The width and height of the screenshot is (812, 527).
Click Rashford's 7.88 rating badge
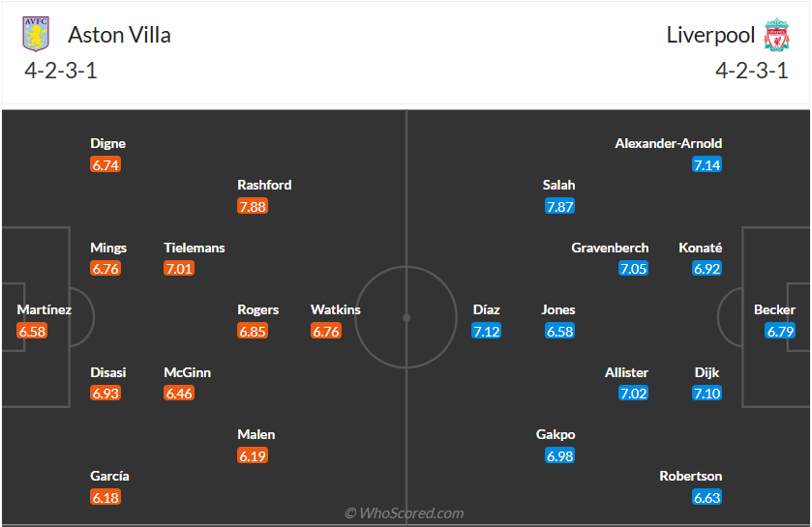pyautogui.click(x=252, y=206)
